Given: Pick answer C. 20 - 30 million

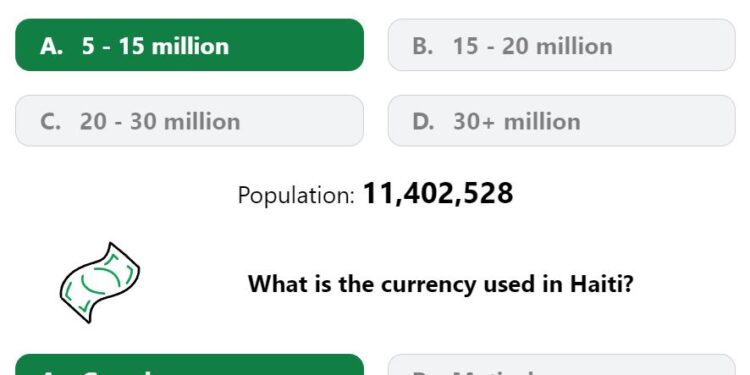Looking at the screenshot, I should coord(189,121).
